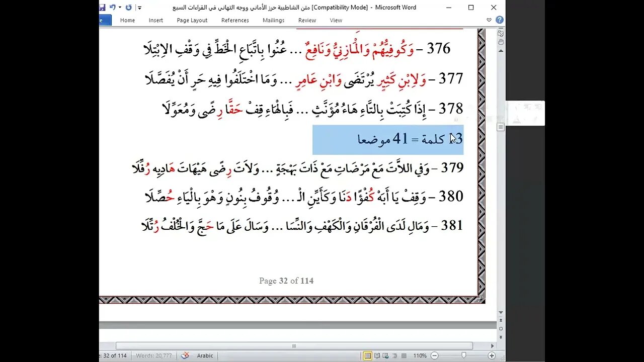Click the 'Page 32 of 114' footer text
This screenshot has height=362, width=644.
point(286,281)
